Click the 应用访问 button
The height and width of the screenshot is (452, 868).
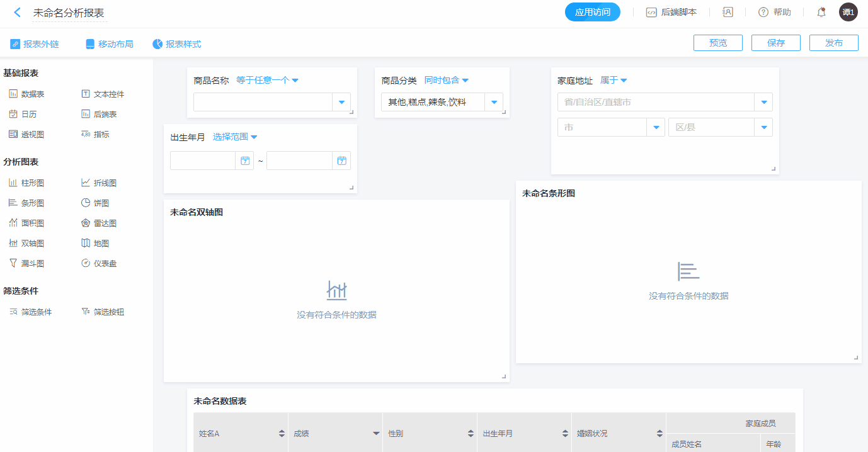[592, 13]
